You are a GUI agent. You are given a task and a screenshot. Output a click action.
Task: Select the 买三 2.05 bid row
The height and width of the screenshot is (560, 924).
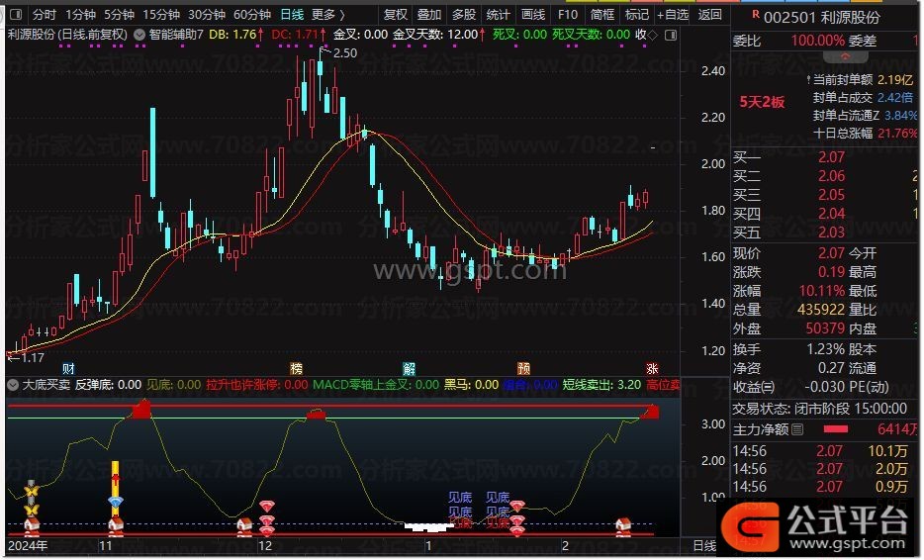[x=826, y=195]
